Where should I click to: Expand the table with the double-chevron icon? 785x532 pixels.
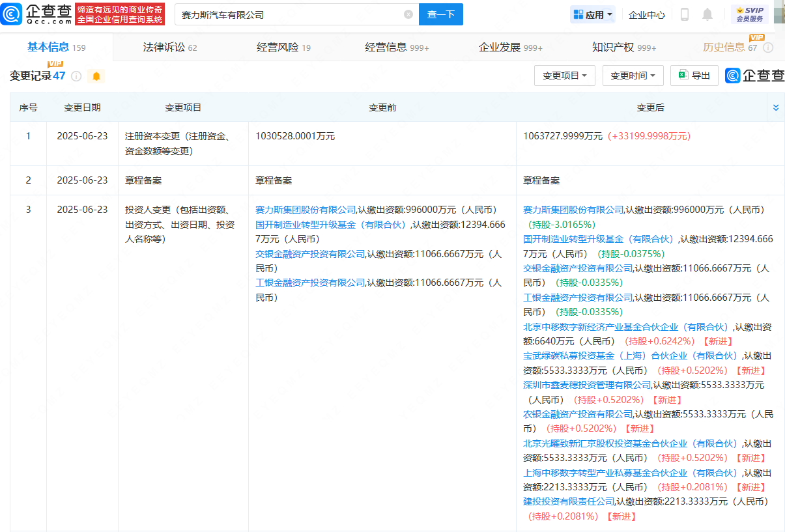click(x=775, y=107)
